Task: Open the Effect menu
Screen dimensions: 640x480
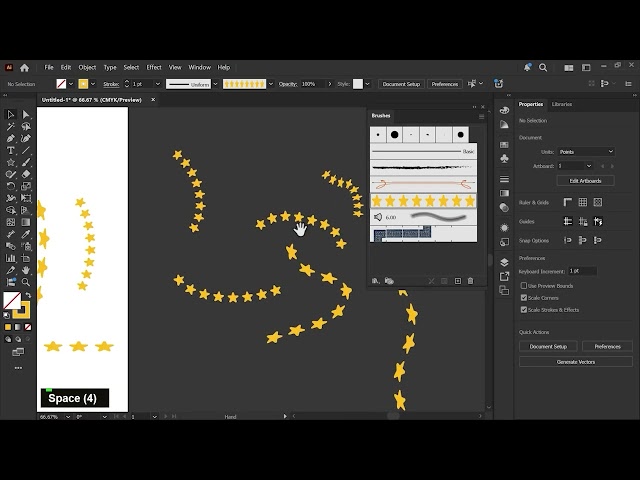Action: click(x=154, y=68)
